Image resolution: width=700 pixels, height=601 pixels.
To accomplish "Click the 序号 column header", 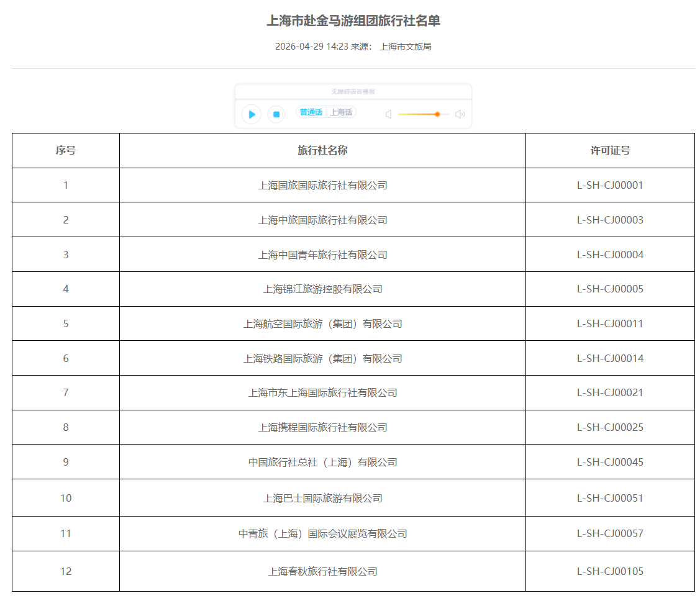I will [66, 150].
